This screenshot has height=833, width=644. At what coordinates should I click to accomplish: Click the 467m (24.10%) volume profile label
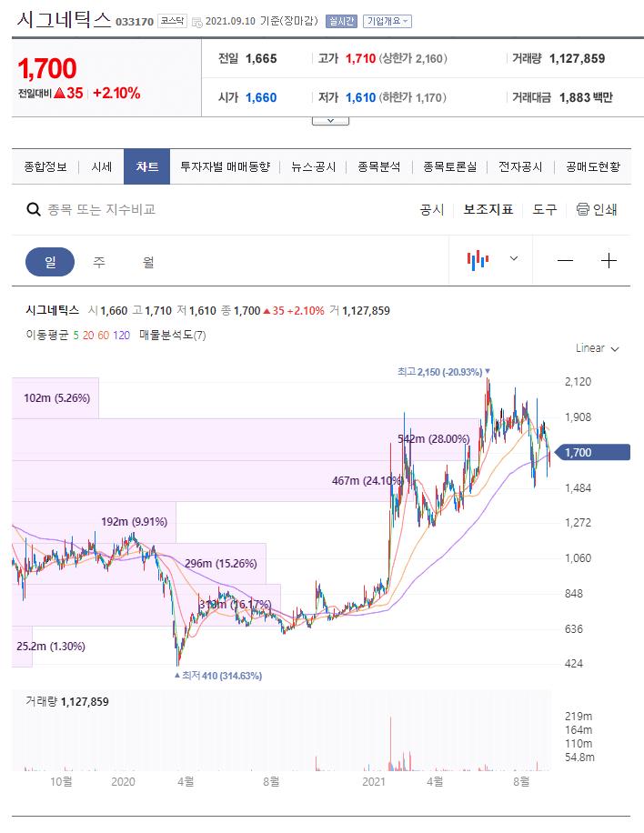[367, 481]
